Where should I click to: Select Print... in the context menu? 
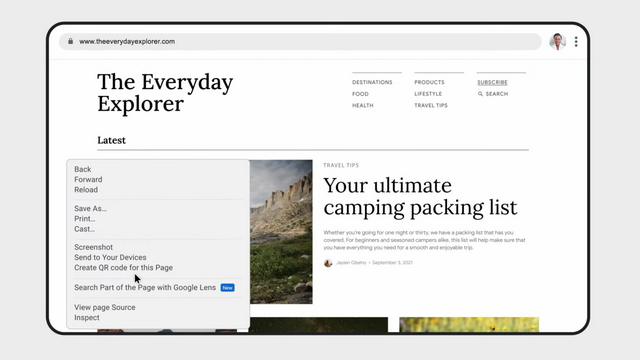84,219
